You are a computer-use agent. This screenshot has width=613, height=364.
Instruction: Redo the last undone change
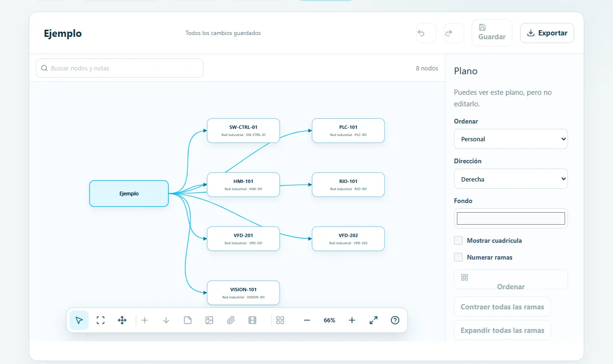click(x=454, y=33)
